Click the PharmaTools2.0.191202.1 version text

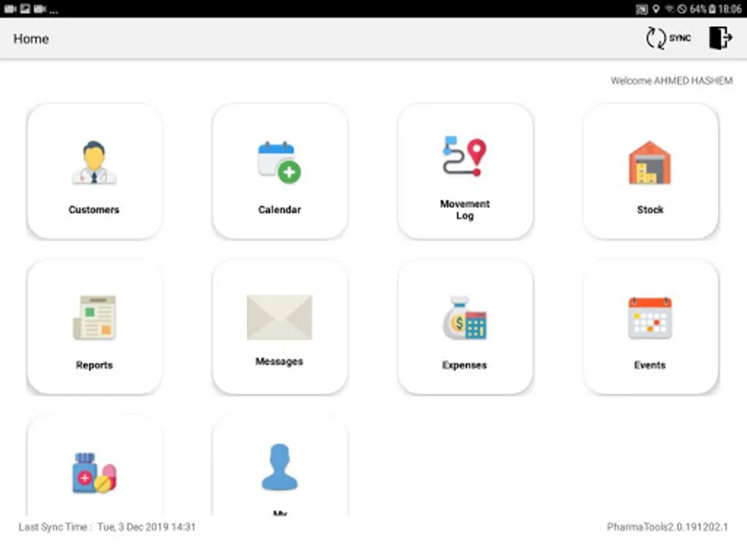coord(667,527)
